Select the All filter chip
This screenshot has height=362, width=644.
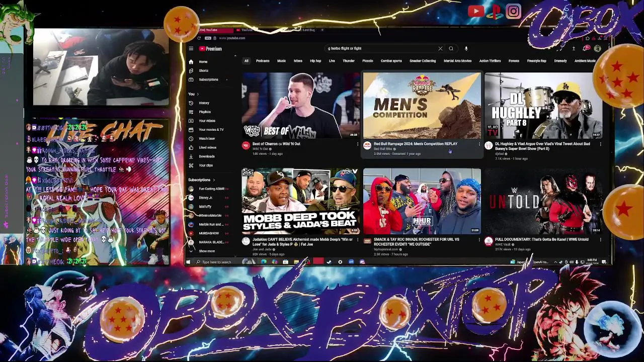point(247,61)
